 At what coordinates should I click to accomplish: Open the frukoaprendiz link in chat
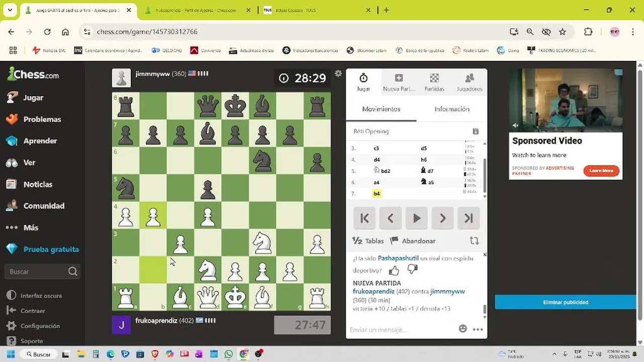pos(373,292)
